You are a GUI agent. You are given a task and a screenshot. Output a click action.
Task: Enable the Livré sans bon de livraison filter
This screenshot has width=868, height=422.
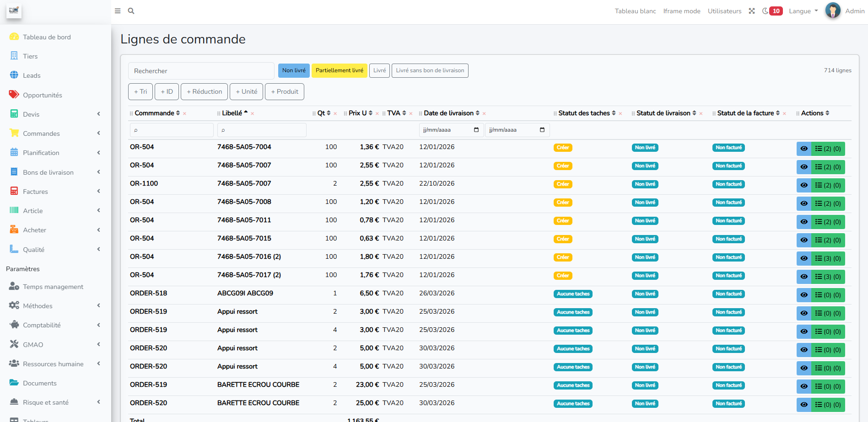430,70
